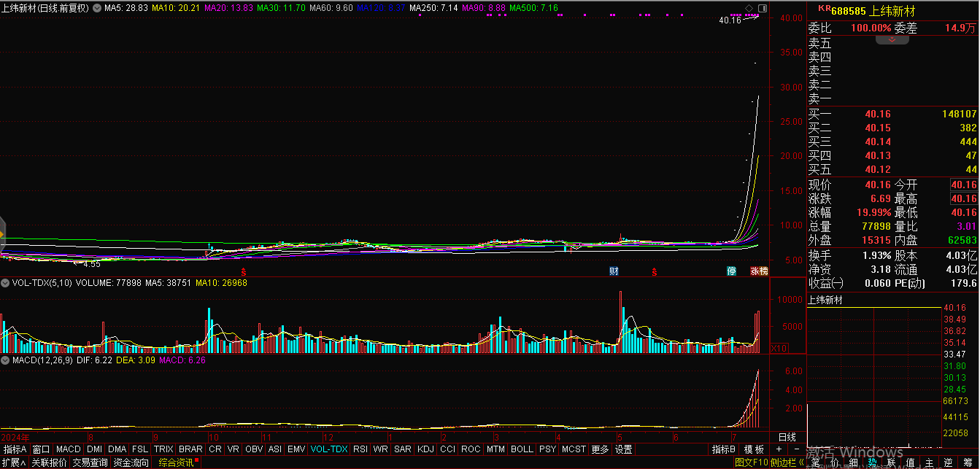Switch to 逆 view tab

948,462
